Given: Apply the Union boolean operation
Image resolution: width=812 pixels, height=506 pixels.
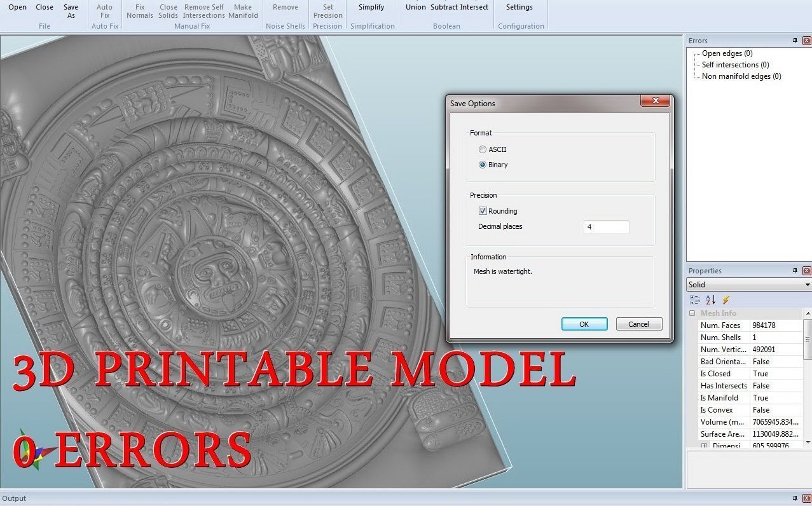Looking at the screenshot, I should 416,8.
